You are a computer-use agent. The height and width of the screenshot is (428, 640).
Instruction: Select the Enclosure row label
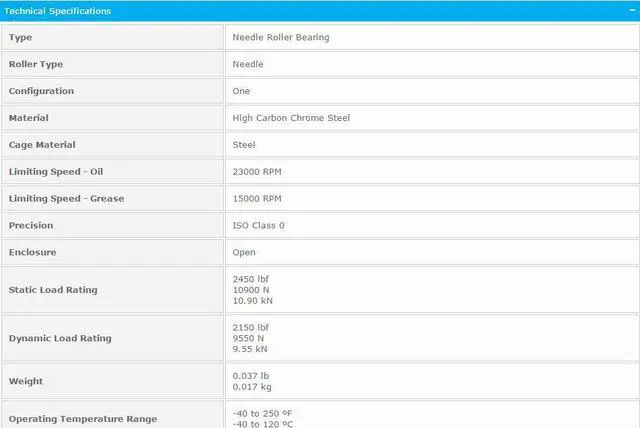point(32,253)
